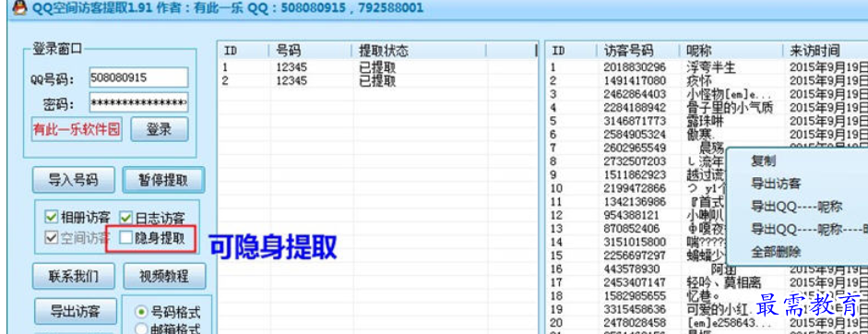Focus the 密码 password field
The width and height of the screenshot is (868, 334).
pos(138,103)
